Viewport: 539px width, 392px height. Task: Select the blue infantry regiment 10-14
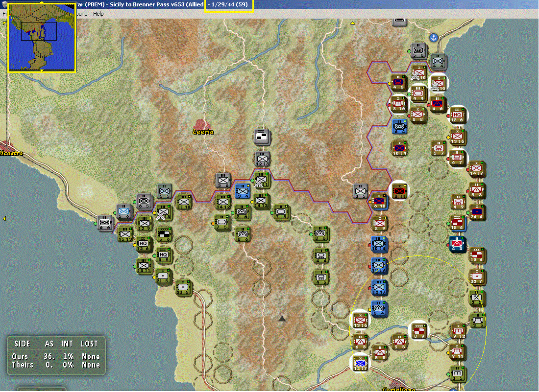click(379, 244)
